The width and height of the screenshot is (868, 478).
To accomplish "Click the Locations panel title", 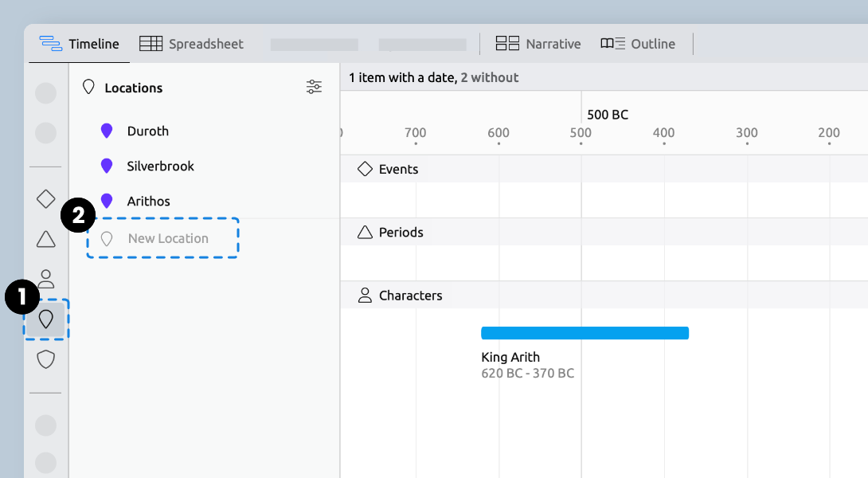I will 134,88.
